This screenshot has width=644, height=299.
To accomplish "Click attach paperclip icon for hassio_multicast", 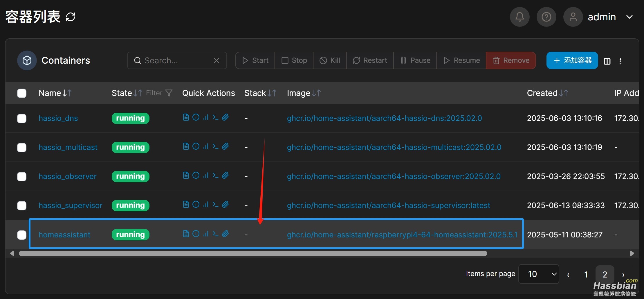I will 226,146.
